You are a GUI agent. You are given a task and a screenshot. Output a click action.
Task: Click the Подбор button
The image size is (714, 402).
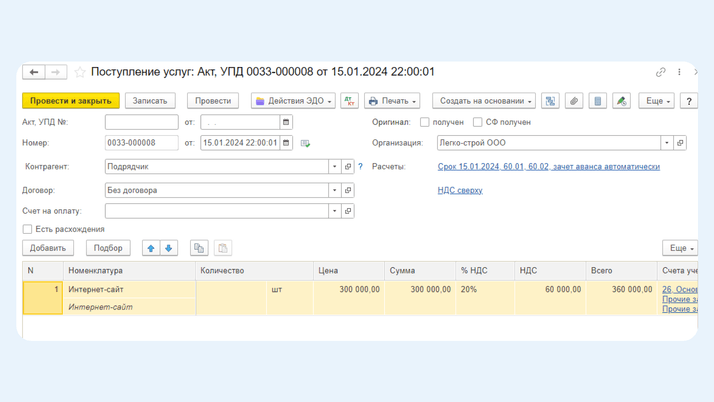(108, 248)
